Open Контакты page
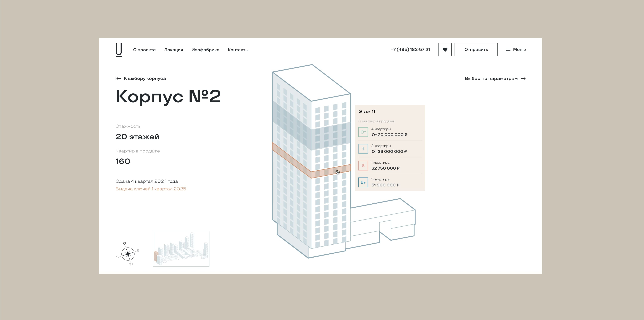Screen dimensions: 644x320 (238, 50)
